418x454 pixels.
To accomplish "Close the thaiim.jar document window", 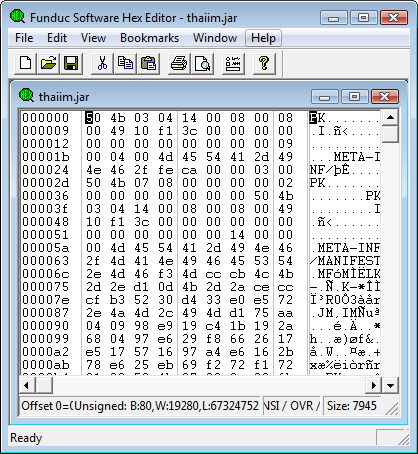I will (384, 97).
